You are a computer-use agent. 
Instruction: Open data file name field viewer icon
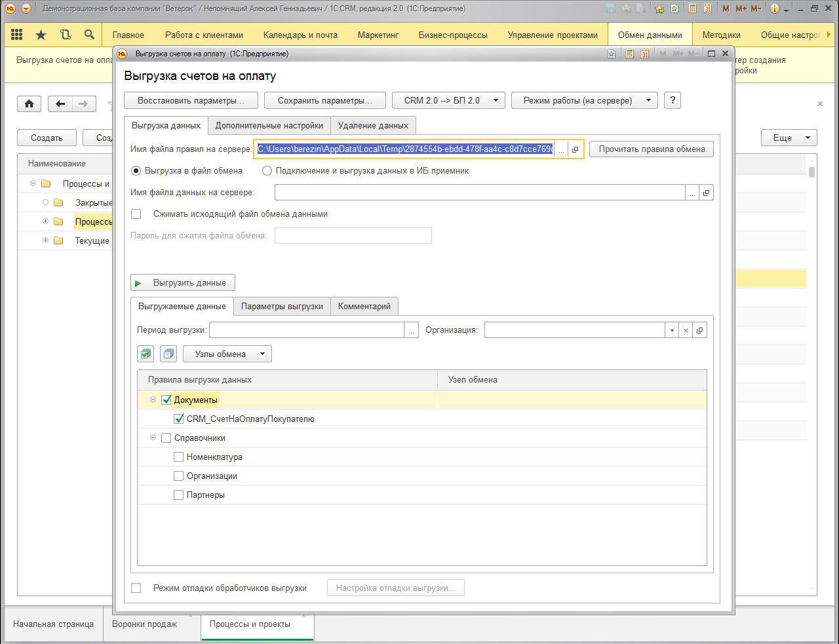click(x=706, y=193)
